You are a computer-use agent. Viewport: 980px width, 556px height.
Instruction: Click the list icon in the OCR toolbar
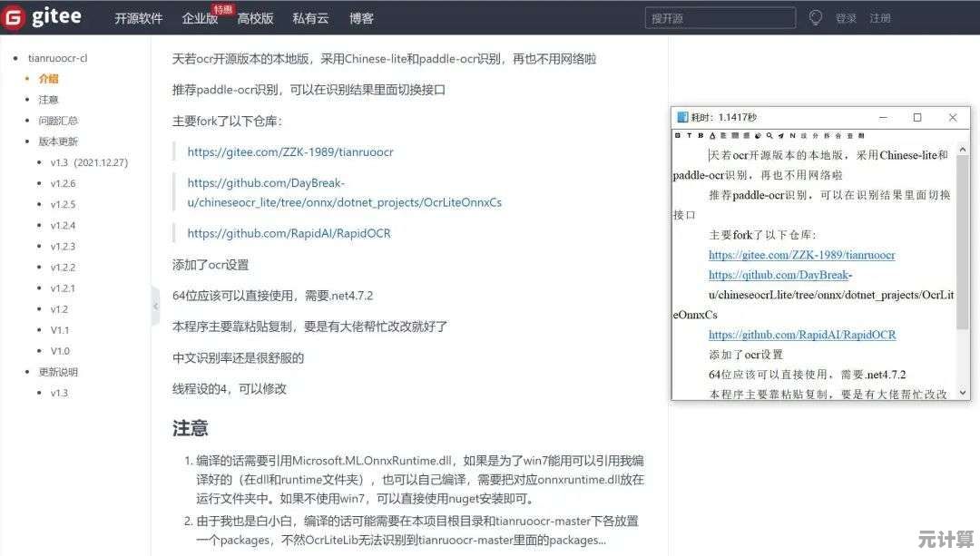coord(725,135)
